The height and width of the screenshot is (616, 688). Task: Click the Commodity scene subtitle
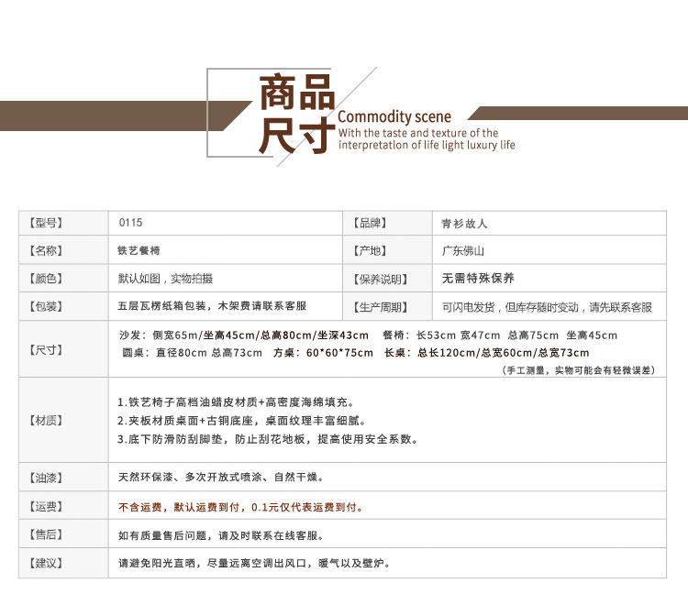pyautogui.click(x=394, y=116)
